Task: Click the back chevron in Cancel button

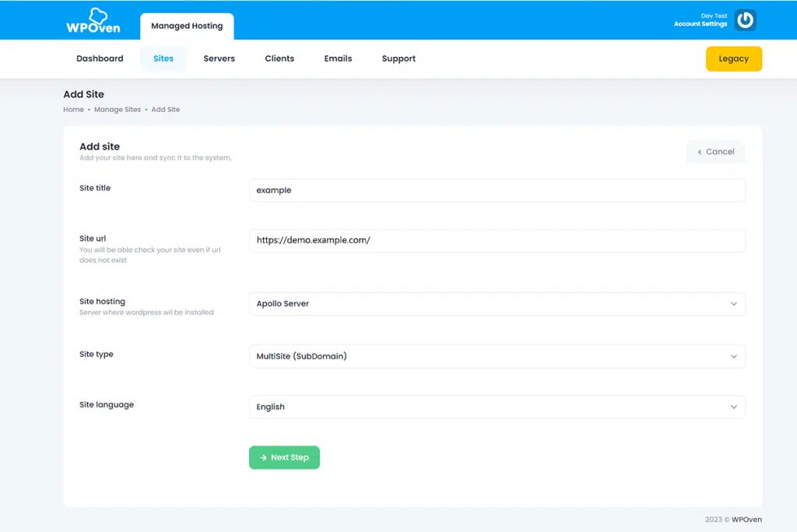Action: point(700,152)
